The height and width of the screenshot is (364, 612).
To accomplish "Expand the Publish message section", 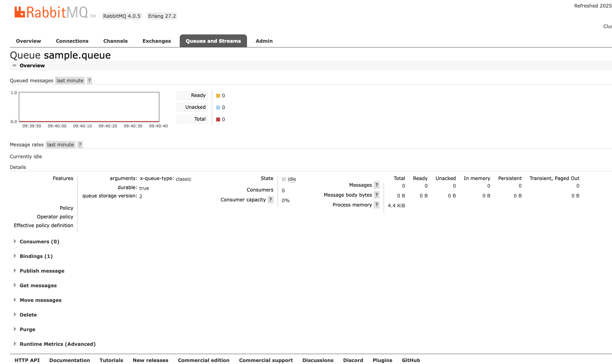I will coord(42,271).
